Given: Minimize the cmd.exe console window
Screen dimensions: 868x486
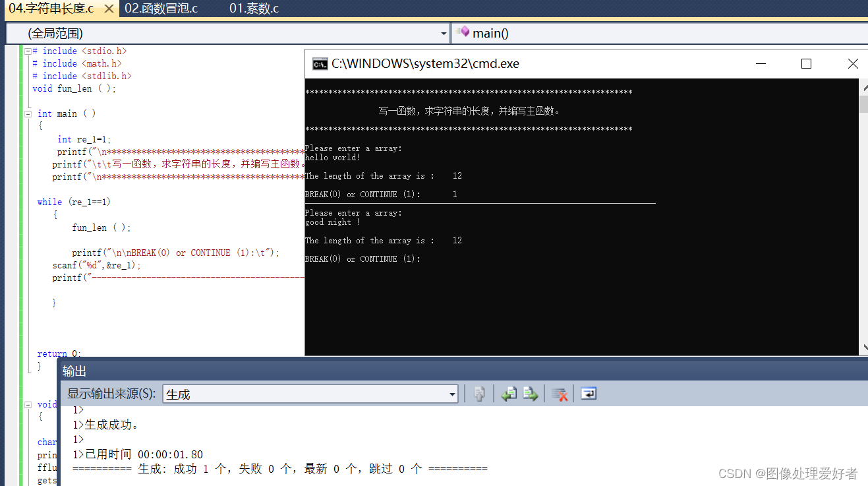Looking at the screenshot, I should click(761, 64).
